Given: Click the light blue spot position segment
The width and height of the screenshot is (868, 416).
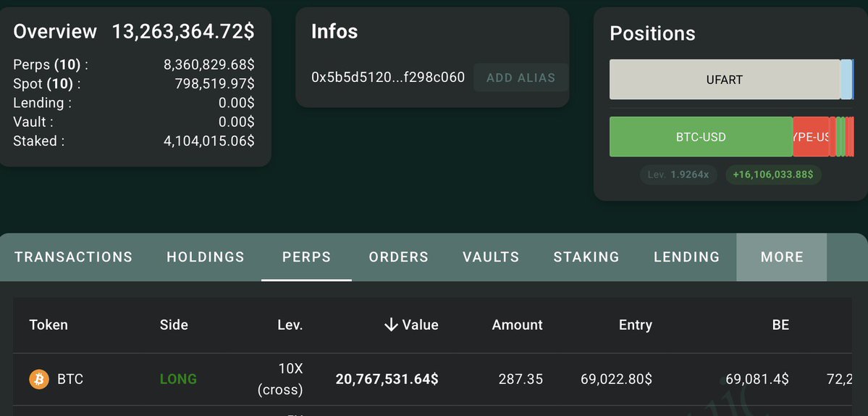Looking at the screenshot, I should click(846, 80).
